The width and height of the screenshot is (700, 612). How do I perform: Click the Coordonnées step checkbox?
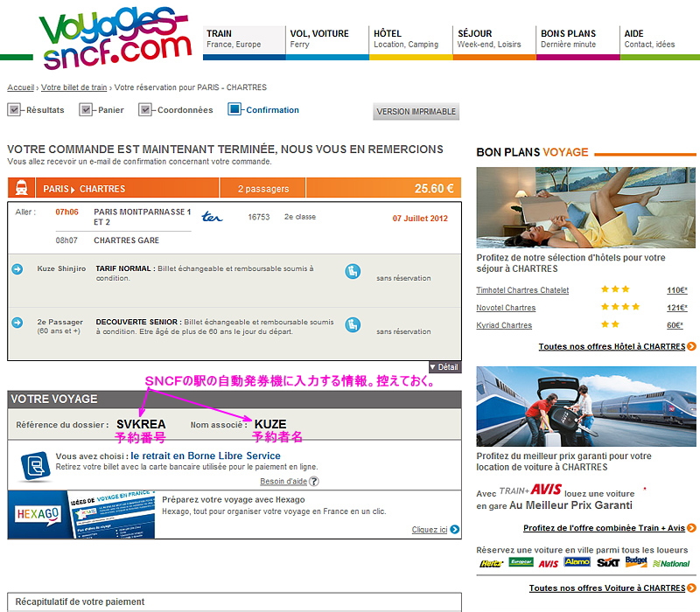(x=144, y=110)
